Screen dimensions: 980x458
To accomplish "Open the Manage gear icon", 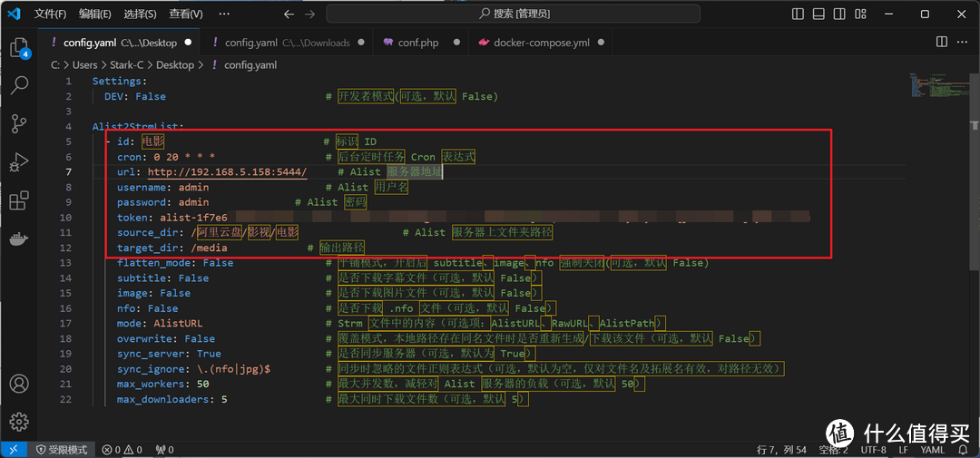I will (x=19, y=422).
